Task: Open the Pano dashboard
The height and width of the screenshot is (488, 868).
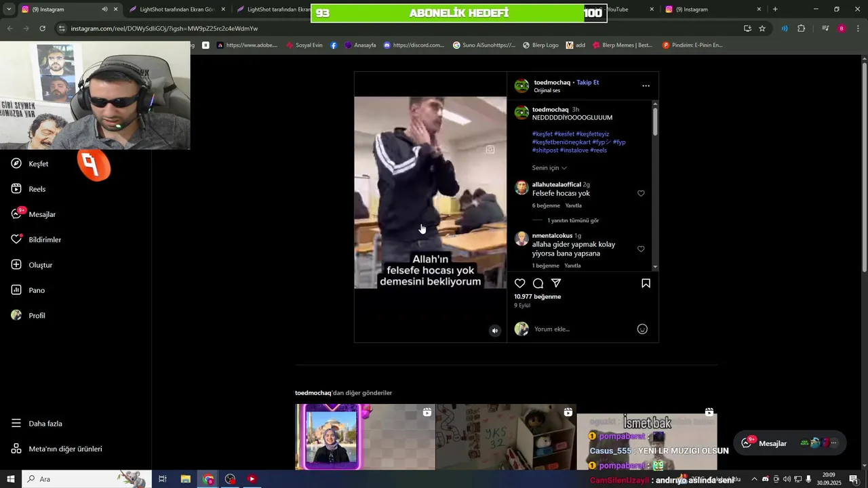Action: click(x=28, y=290)
